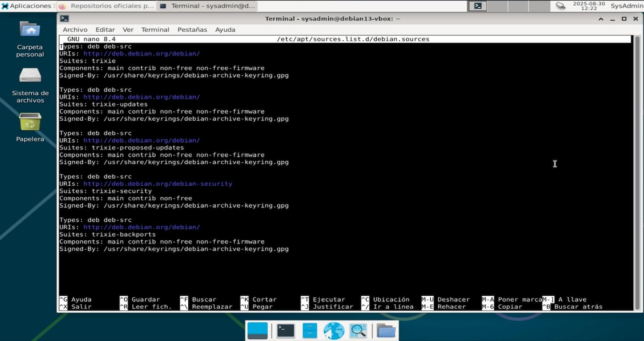Click the debian-security URI link text
This screenshot has width=644, height=341.
[157, 184]
